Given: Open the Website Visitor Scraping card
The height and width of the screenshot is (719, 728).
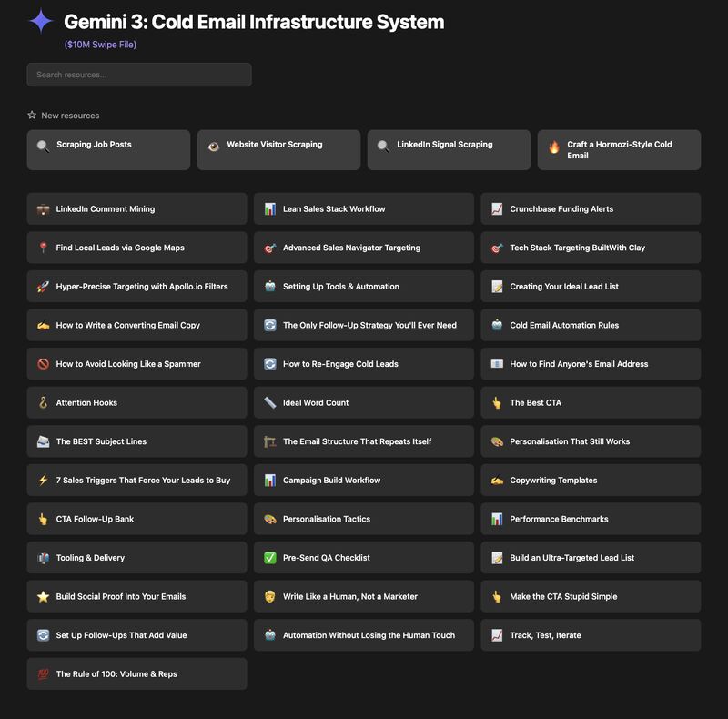Looking at the screenshot, I should [278, 150].
